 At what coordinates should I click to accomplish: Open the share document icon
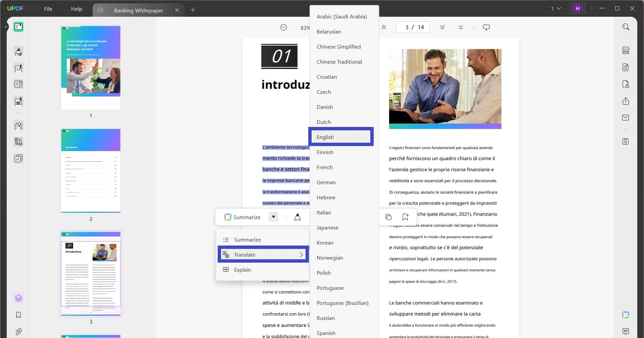click(x=626, y=101)
